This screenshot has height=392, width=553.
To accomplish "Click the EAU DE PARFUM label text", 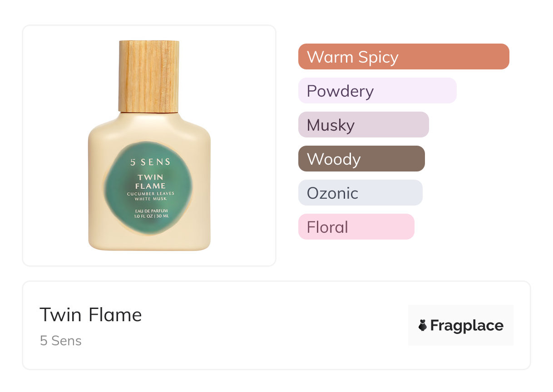I will pyautogui.click(x=151, y=211).
